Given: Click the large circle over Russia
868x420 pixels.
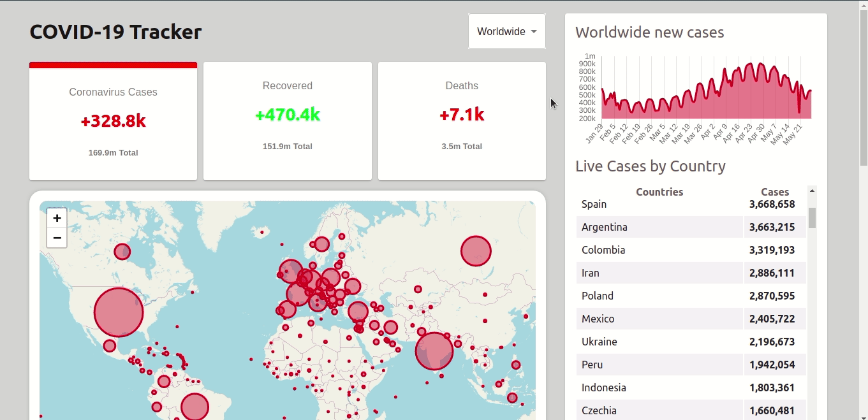Looking at the screenshot, I should (x=476, y=251).
